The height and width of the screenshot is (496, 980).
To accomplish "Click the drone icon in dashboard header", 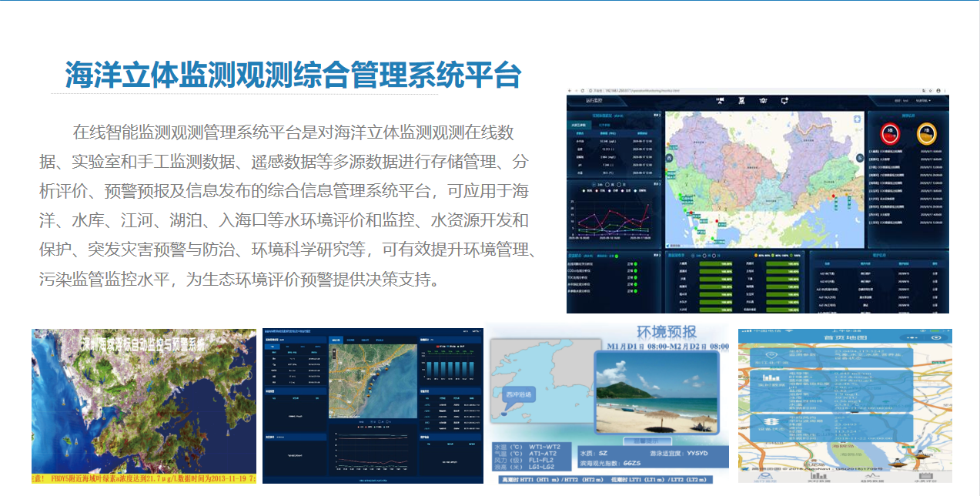I will [x=764, y=100].
